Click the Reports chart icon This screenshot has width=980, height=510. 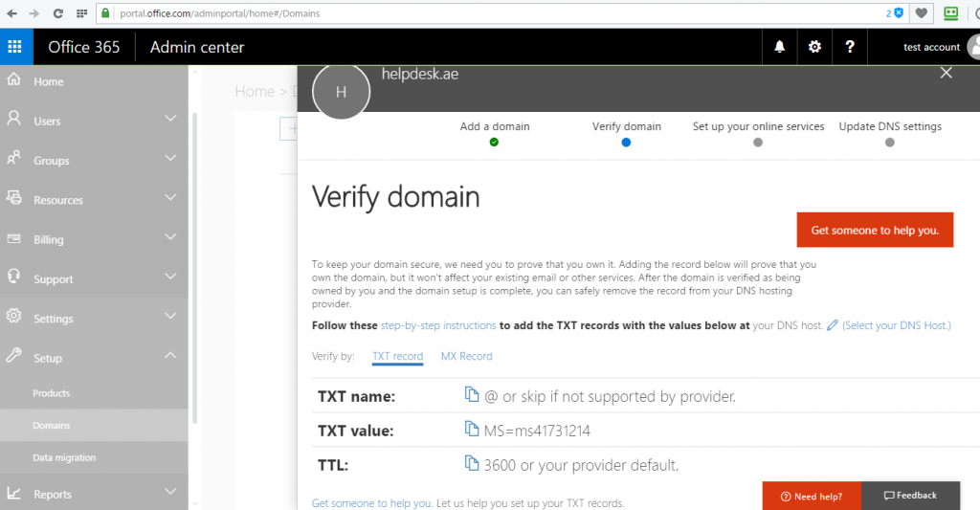pos(13,493)
